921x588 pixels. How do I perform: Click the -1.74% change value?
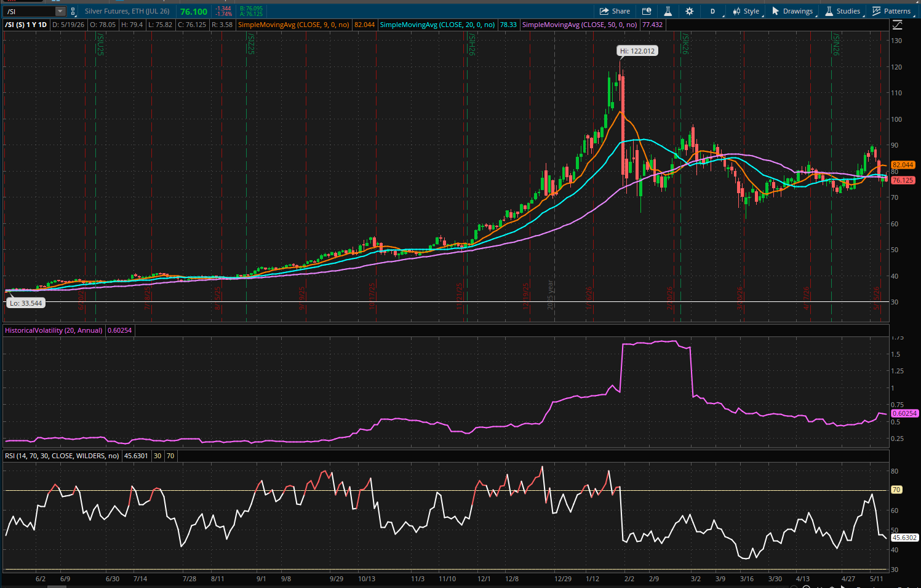224,14
